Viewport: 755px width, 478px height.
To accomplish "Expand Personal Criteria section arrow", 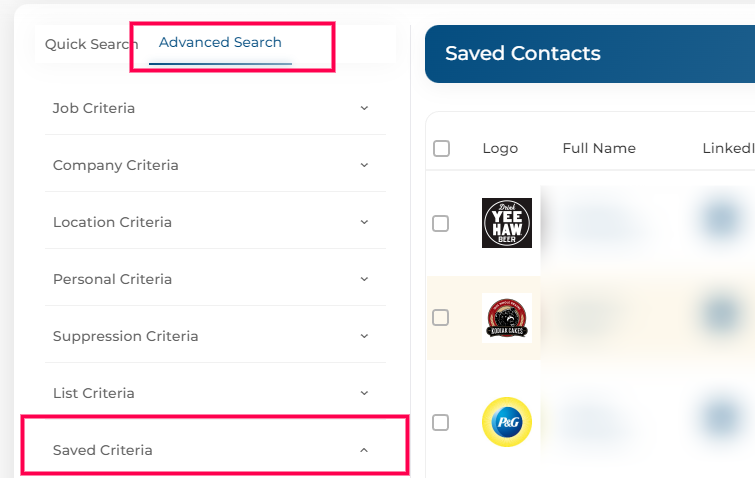I will point(364,279).
